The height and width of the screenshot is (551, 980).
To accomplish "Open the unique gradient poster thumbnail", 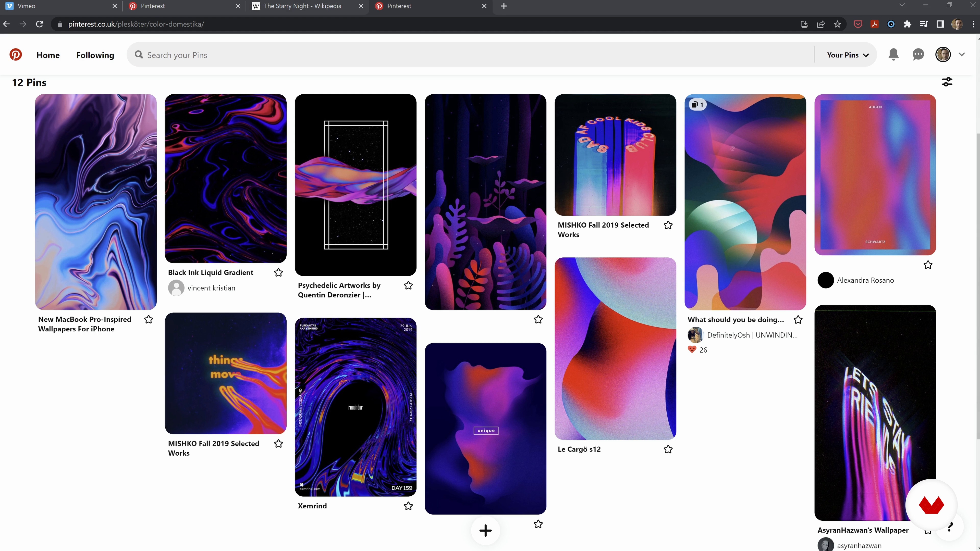I will pos(485,429).
